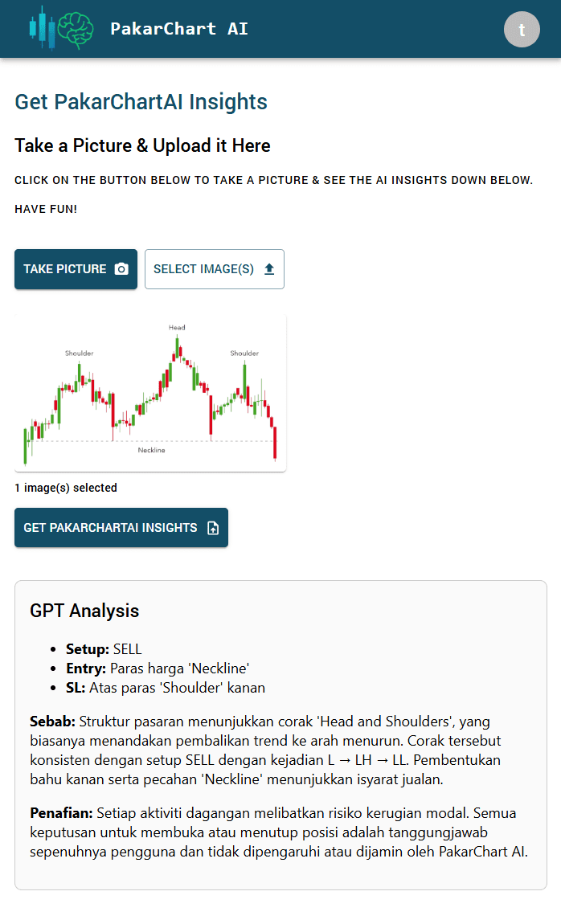Click the file upload icon on the insights button
Screen dimensions: 561x924
[213, 528]
